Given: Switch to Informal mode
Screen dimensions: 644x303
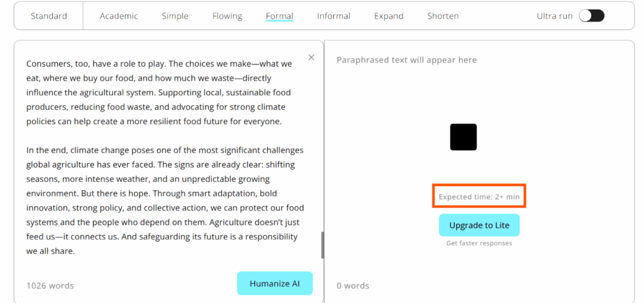Looking at the screenshot, I should (x=333, y=16).
